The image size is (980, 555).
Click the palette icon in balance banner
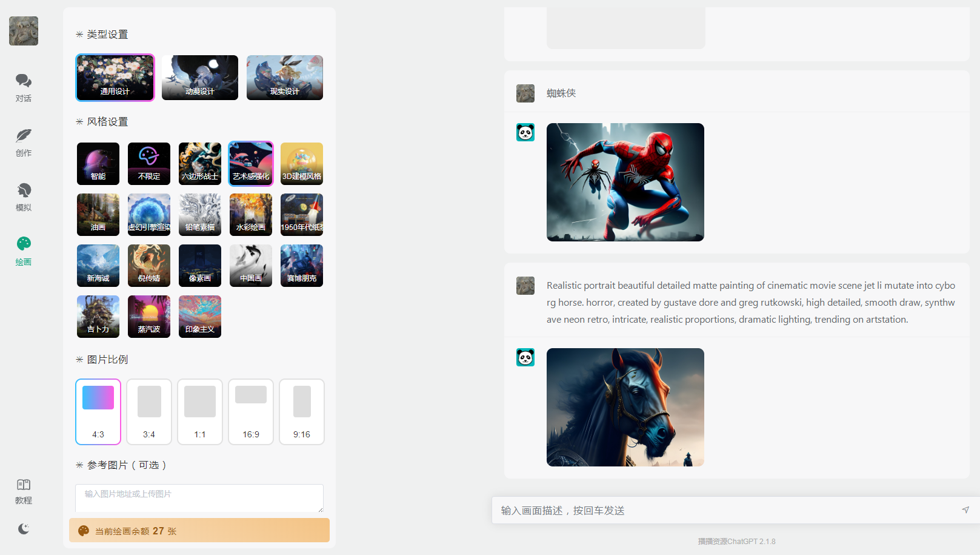point(84,531)
